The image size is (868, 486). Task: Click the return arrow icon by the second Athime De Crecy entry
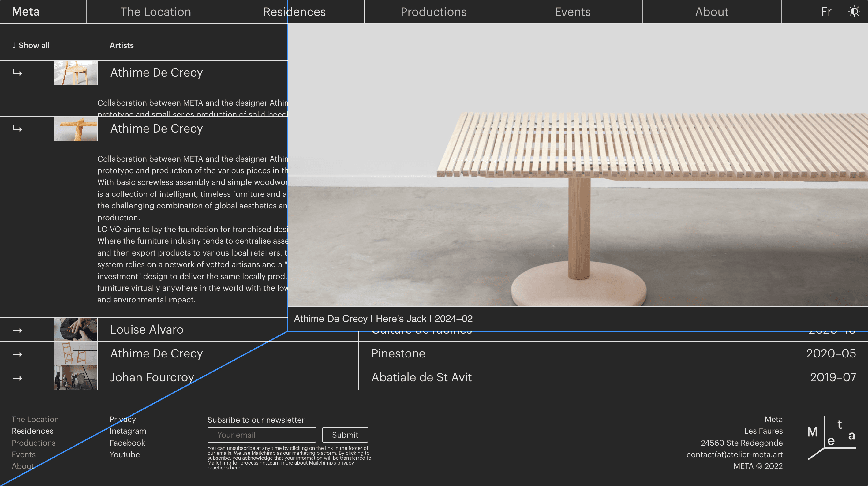(17, 129)
